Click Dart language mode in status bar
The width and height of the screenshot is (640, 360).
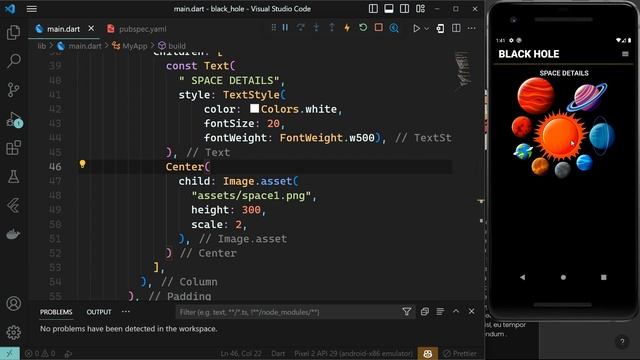tap(278, 353)
